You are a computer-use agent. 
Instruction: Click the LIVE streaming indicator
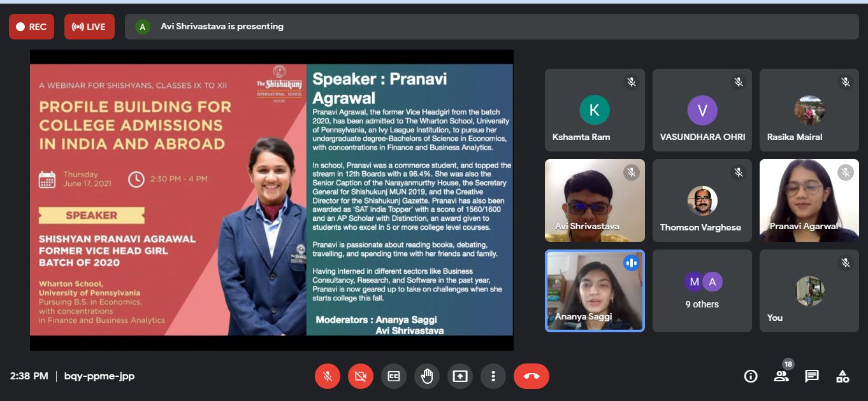tap(89, 27)
